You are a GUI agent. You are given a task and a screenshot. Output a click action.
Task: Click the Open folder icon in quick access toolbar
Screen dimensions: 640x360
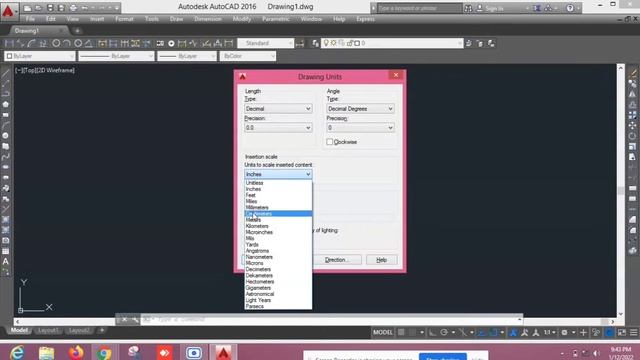38,8
